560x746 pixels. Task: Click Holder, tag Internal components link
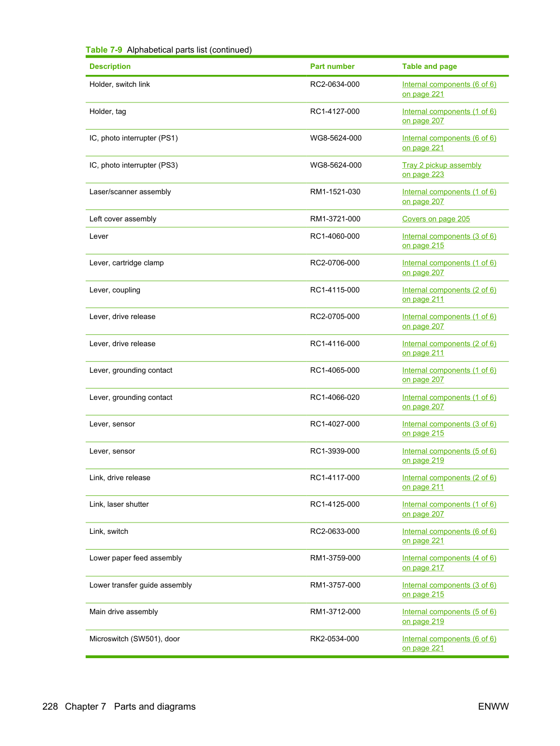coord(449,116)
